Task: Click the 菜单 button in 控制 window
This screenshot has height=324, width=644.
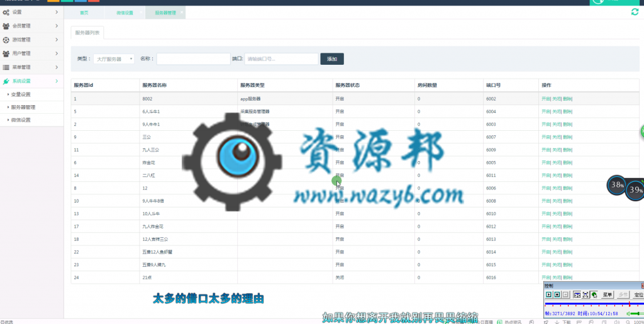Action: [608, 295]
